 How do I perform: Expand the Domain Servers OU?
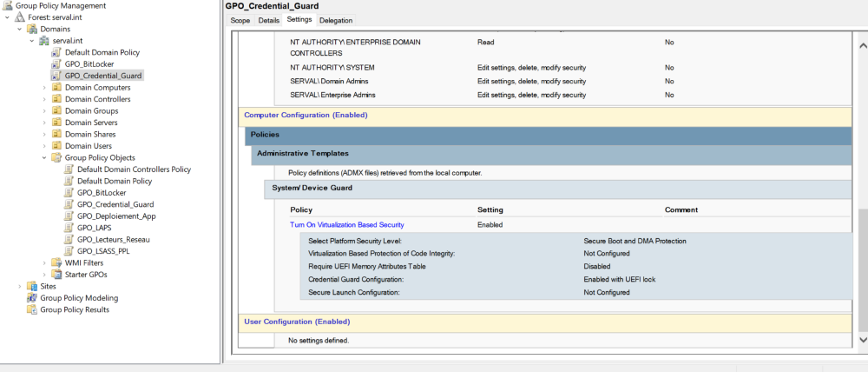coord(44,123)
